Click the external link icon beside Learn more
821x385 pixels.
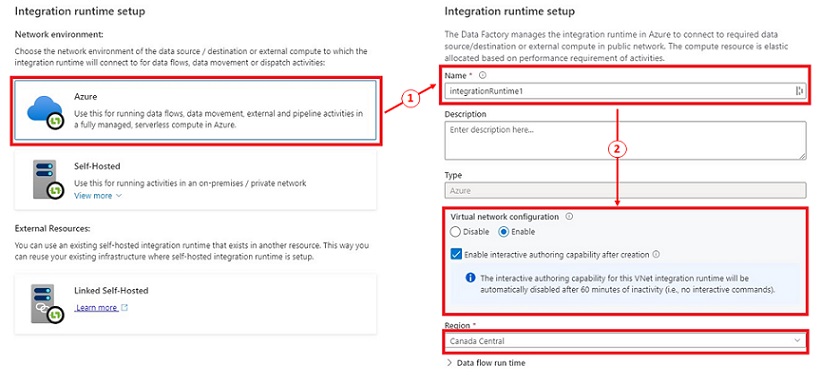(124, 308)
